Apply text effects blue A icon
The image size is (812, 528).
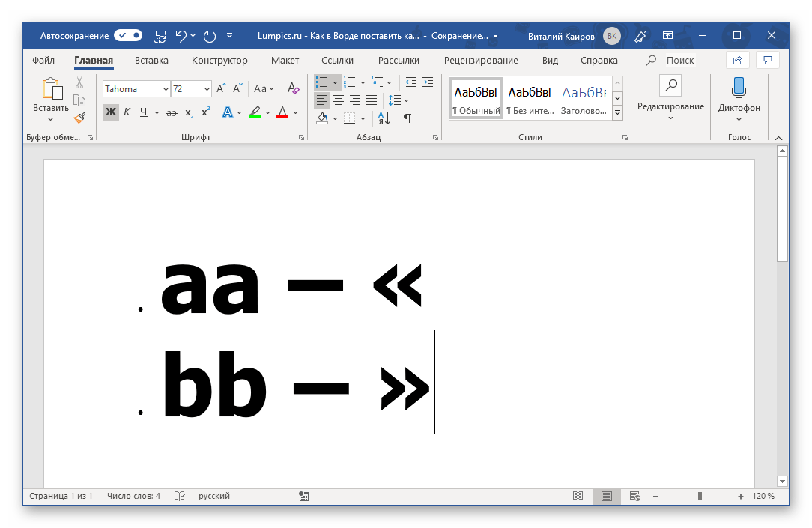coord(227,112)
